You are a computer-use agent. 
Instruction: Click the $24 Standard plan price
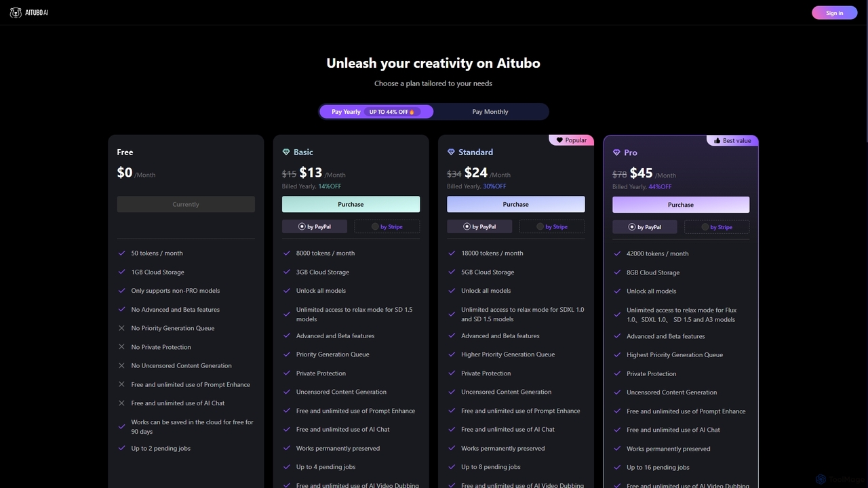(476, 172)
